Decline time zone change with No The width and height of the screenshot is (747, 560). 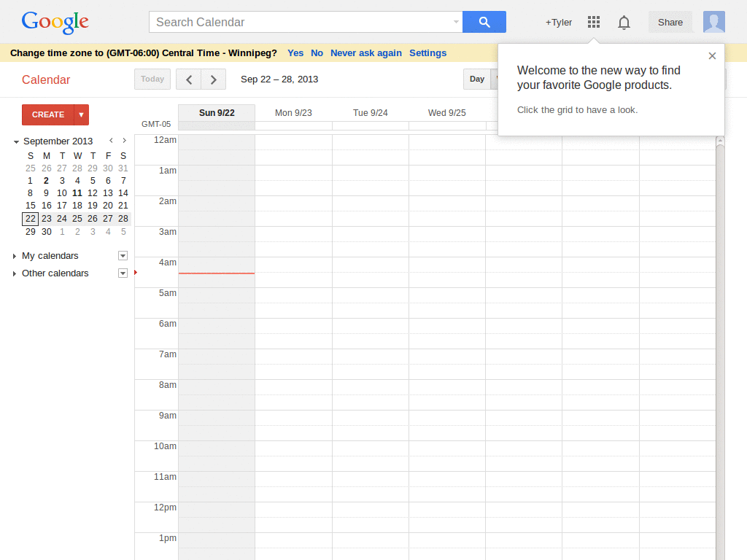pyautogui.click(x=317, y=52)
